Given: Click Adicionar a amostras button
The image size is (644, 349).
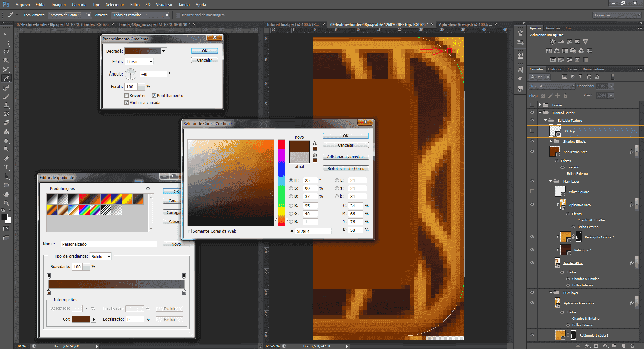Looking at the screenshot, I should click(345, 157).
